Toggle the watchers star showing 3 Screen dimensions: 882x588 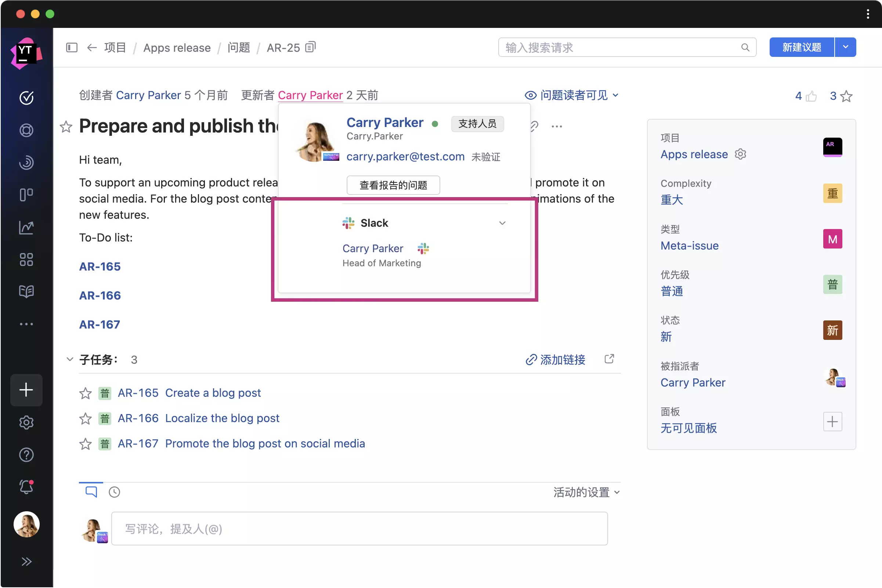pos(846,97)
